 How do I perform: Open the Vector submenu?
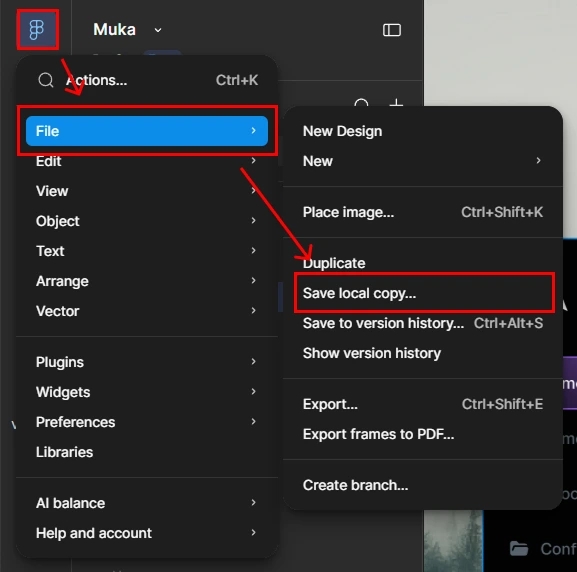coord(147,311)
